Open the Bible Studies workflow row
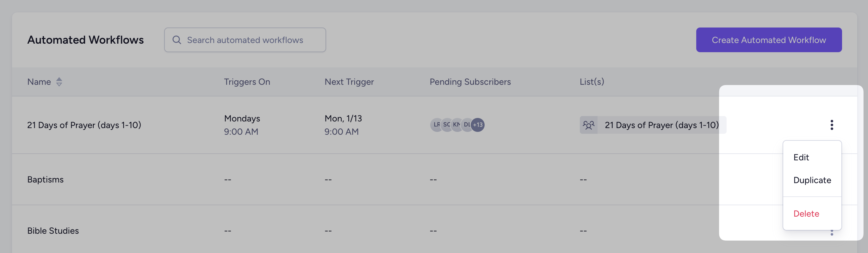 point(53,231)
